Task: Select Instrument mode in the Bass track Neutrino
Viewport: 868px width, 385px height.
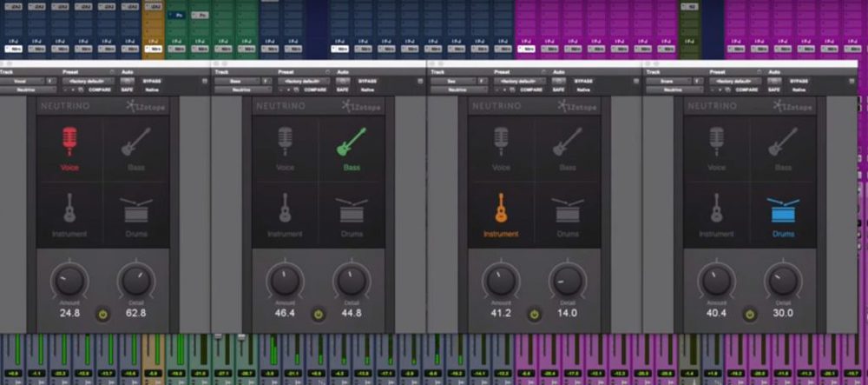Action: point(285,215)
